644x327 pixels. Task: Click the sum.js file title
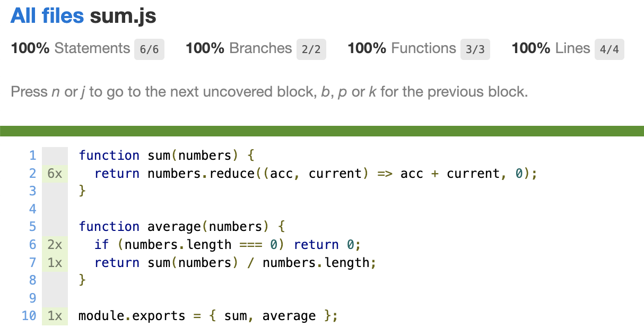(x=123, y=16)
